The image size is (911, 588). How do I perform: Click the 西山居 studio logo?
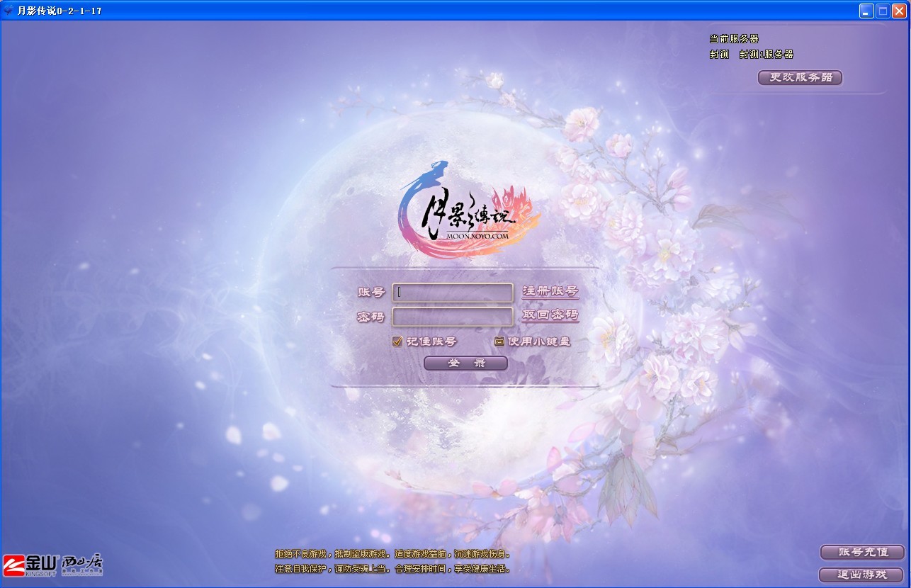(x=82, y=565)
